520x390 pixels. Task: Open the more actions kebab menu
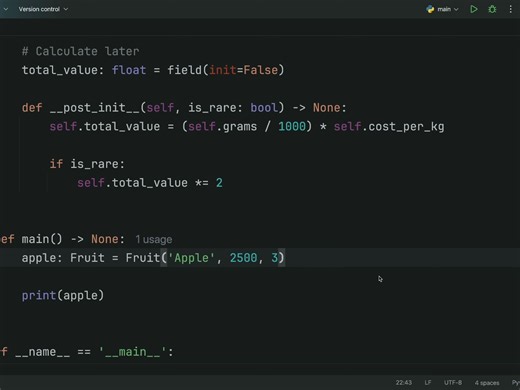[510, 9]
